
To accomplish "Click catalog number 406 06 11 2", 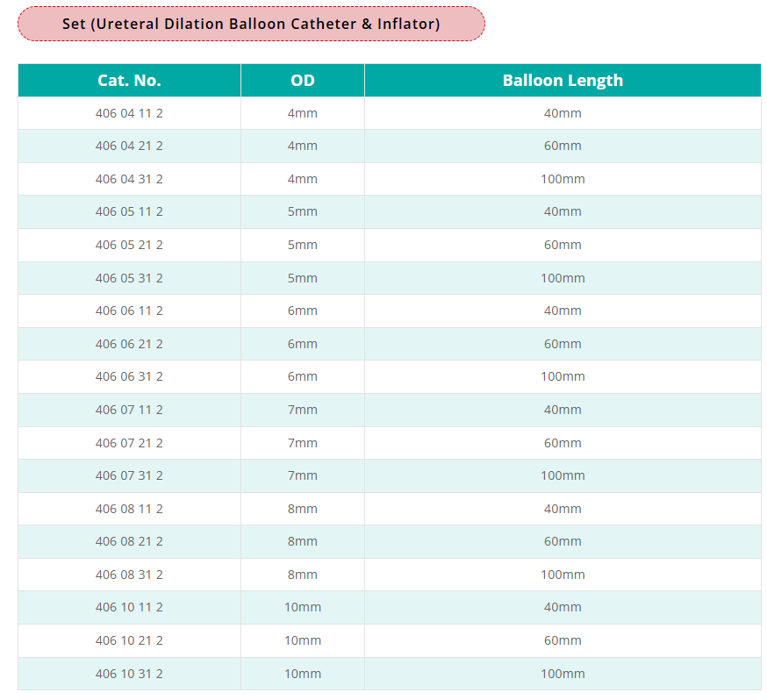I will pyautogui.click(x=129, y=311).
